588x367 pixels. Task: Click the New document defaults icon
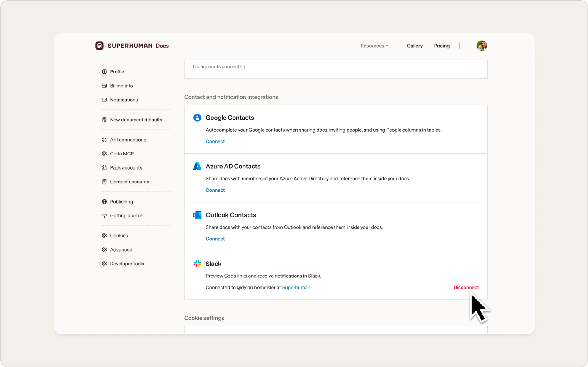tap(104, 120)
